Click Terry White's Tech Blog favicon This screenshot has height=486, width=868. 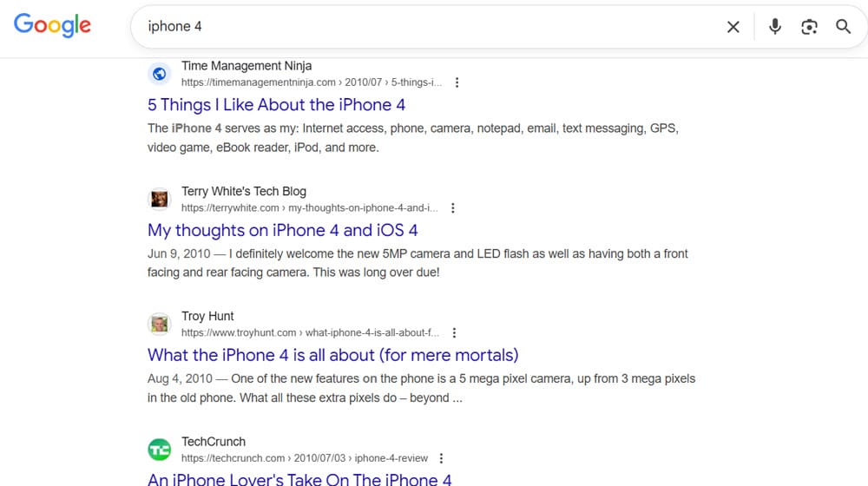tap(160, 200)
